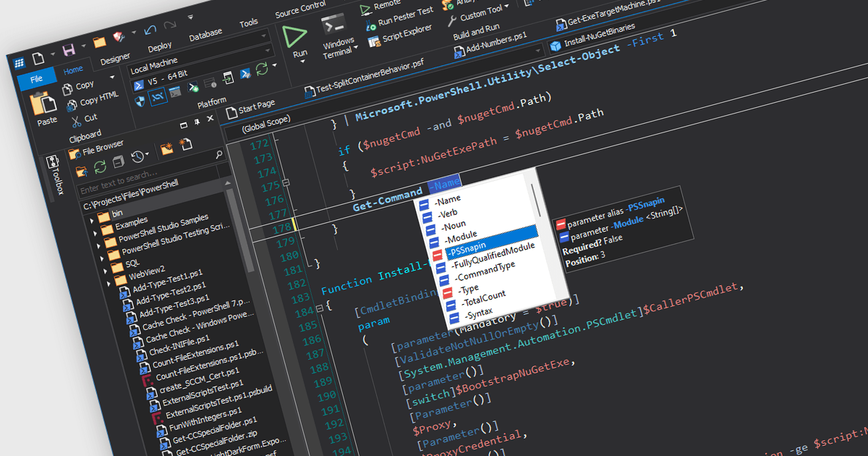Click the Copy HTML icon
The width and height of the screenshot is (868, 456).
point(70,106)
